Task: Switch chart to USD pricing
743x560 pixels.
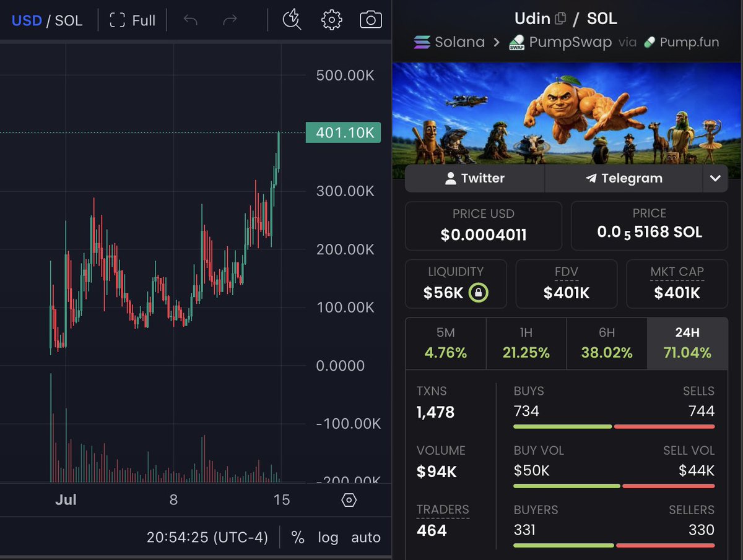Action: 27,20
